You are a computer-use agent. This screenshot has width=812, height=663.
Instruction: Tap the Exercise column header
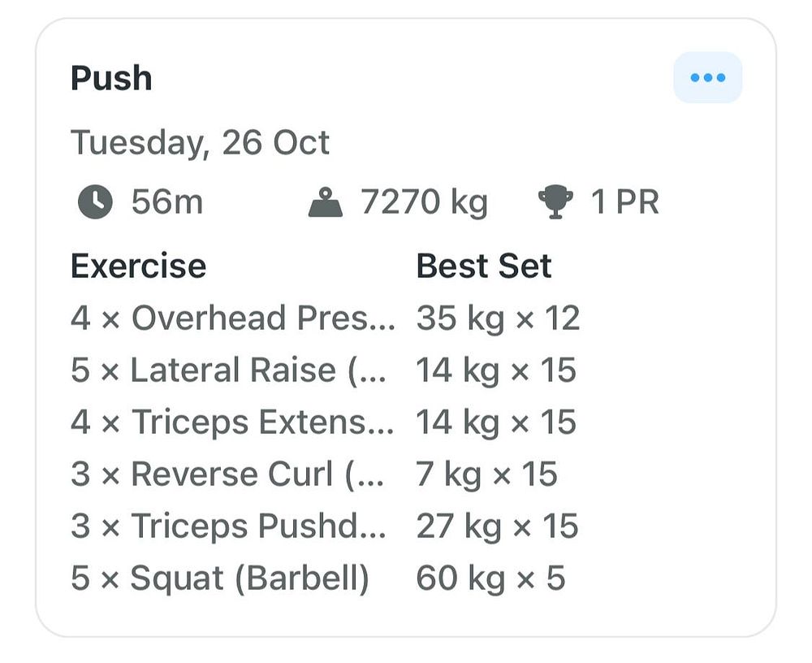pos(138,266)
